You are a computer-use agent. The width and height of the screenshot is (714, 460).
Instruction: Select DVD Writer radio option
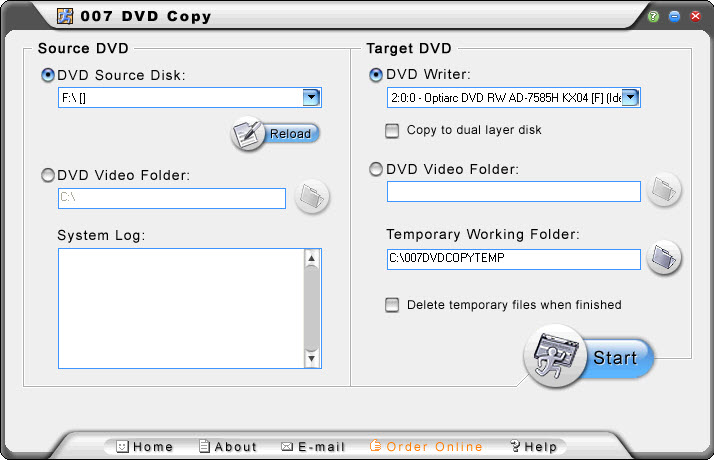(377, 75)
